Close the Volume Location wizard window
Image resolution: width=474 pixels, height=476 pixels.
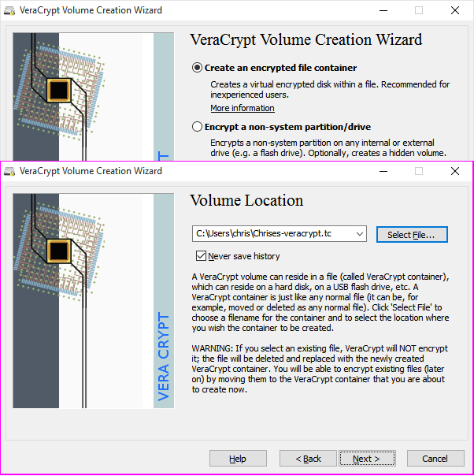[x=455, y=171]
